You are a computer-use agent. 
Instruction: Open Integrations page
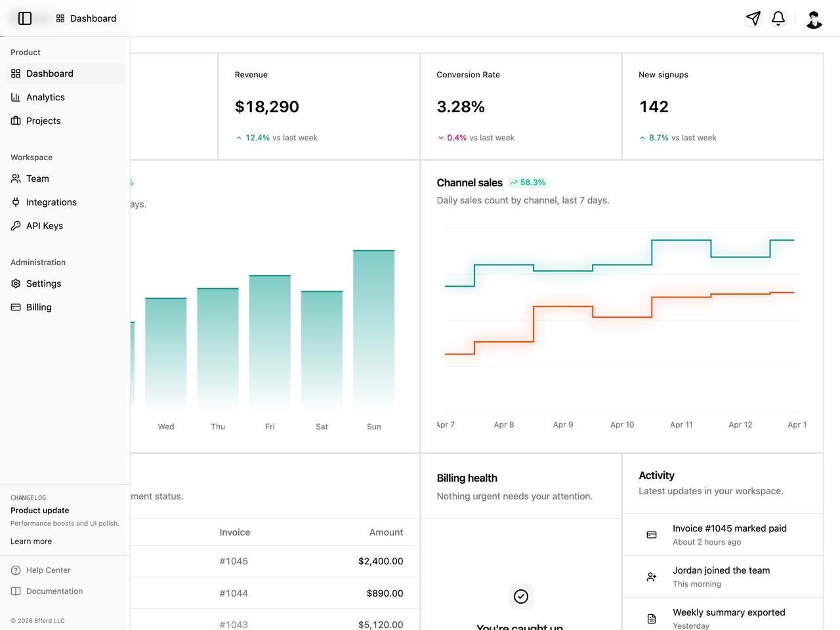pos(65,202)
